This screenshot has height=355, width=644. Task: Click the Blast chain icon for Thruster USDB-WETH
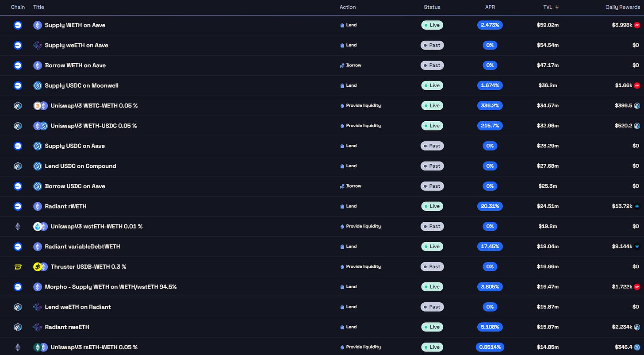click(x=18, y=267)
